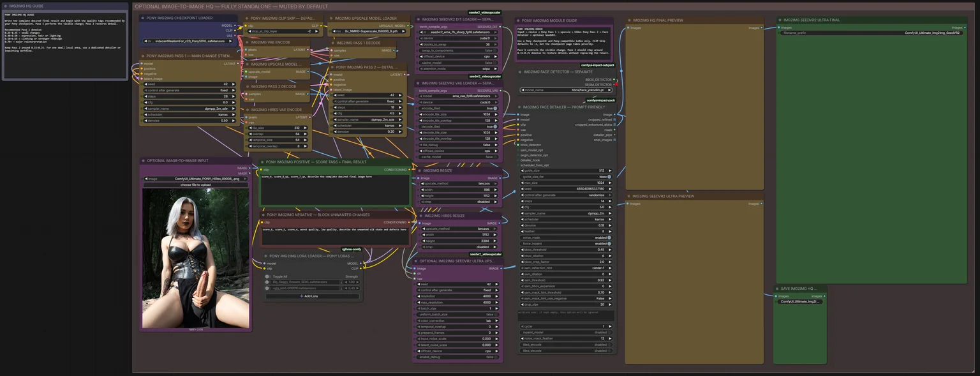Toggle decode_tiled in SEEDVR2 VAE LOADER
This screenshot has height=376, width=980.
[x=458, y=126]
